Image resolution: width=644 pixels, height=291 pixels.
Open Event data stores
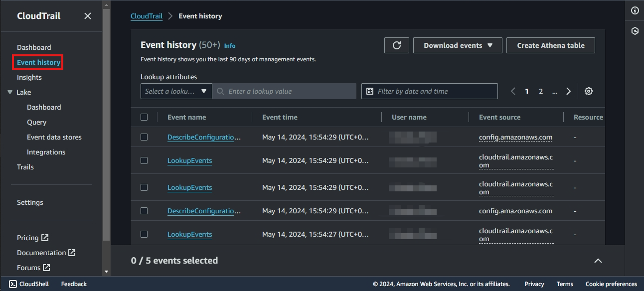54,137
